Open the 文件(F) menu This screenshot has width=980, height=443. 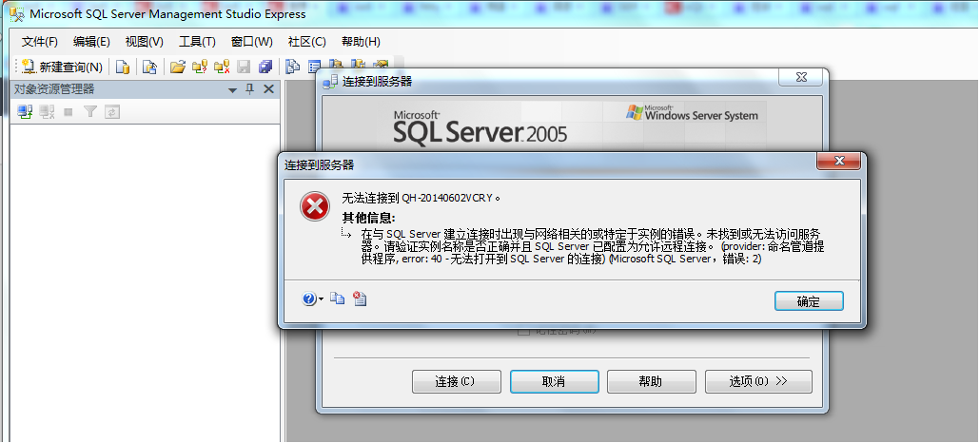point(40,42)
